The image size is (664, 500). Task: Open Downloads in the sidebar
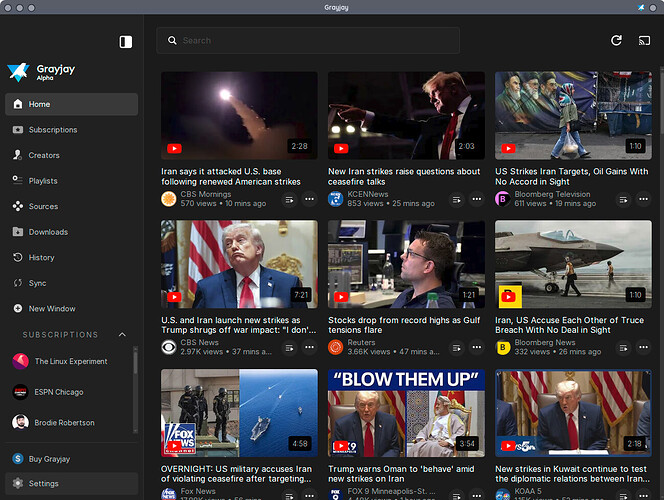(x=72, y=232)
